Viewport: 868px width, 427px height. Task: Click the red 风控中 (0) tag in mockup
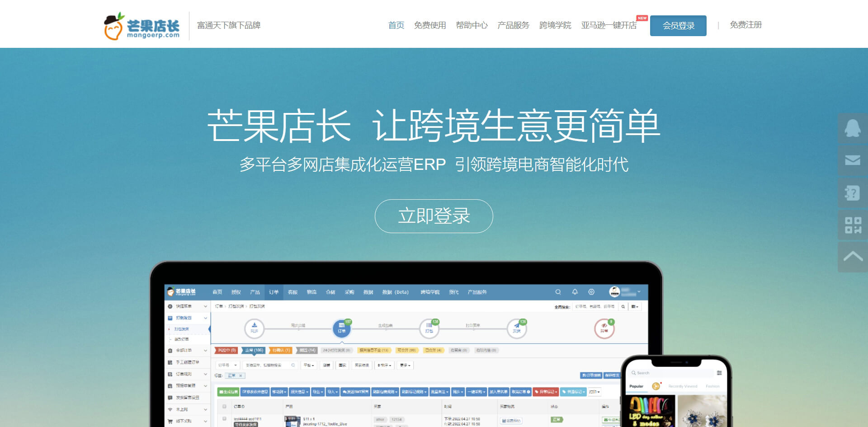pos(226,350)
